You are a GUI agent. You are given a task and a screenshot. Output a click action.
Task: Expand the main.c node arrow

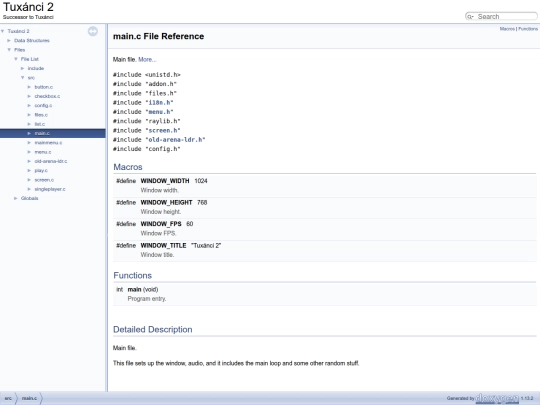click(29, 133)
